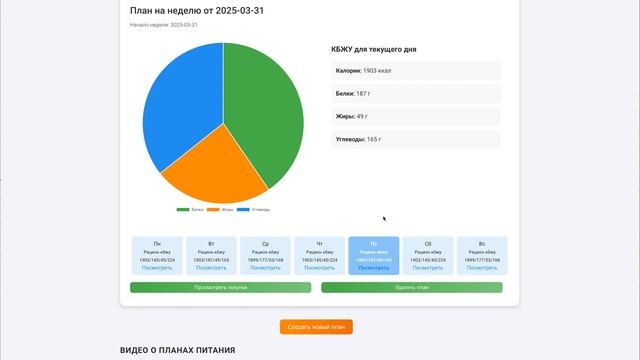This screenshot has width=640, height=360.
Task: Click the ВИДЕО О ПЛАНАХ ПИТАНИЯ heading
Action: [178, 350]
